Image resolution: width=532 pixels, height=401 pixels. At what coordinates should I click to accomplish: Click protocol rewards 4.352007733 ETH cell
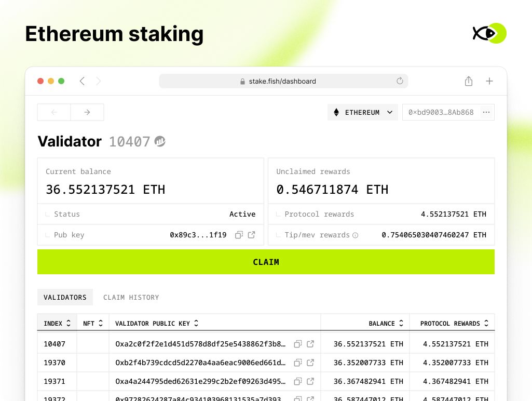[x=455, y=363]
